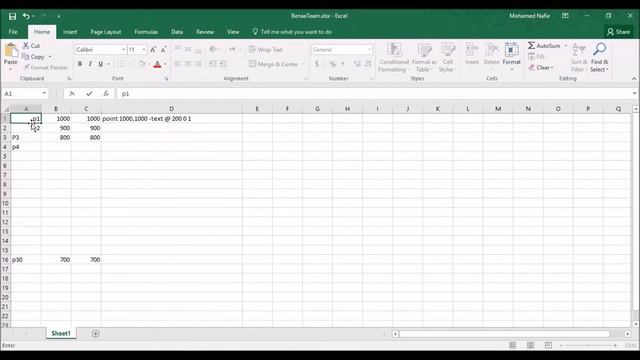
Task: Activate the Format Painter brush
Action: 45,67
